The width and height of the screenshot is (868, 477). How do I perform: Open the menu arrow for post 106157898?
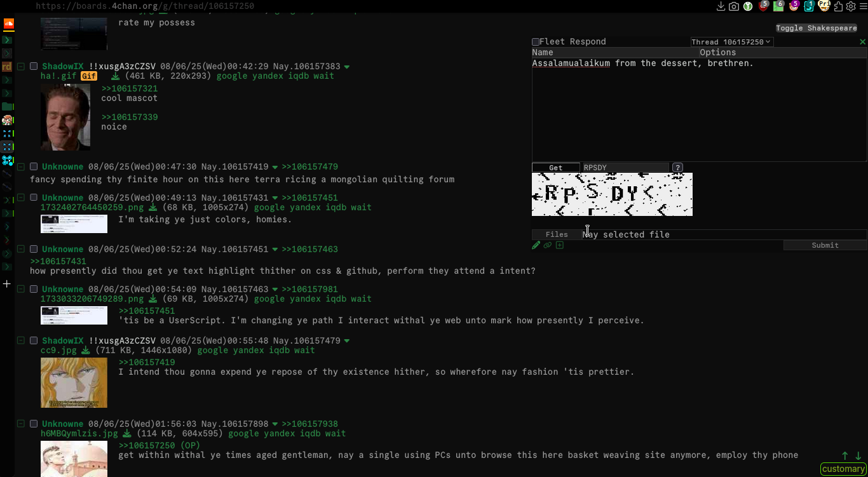click(275, 424)
